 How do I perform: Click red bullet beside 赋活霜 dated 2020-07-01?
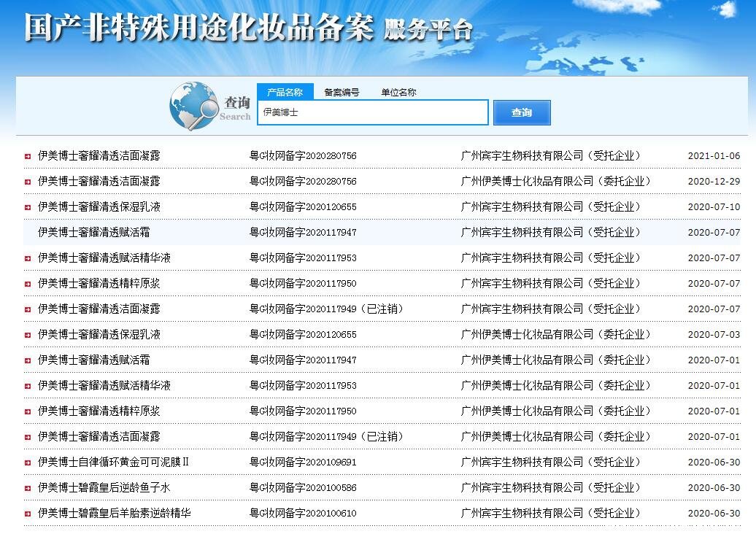coord(28,360)
